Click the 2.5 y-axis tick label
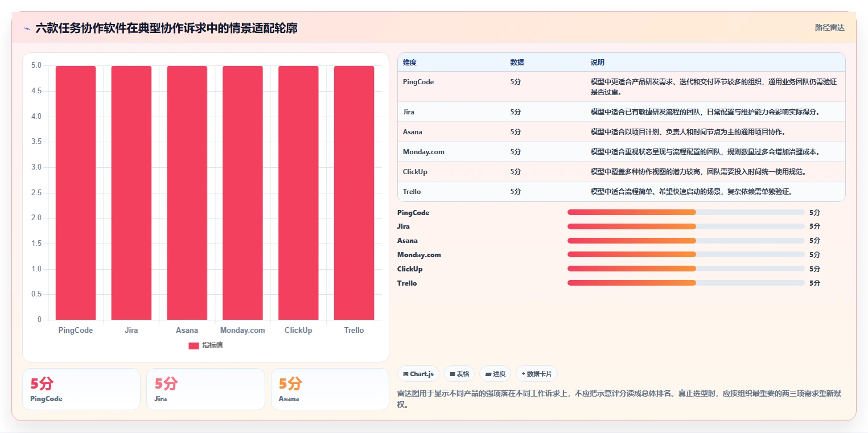The height and width of the screenshot is (433, 868). pyautogui.click(x=36, y=193)
